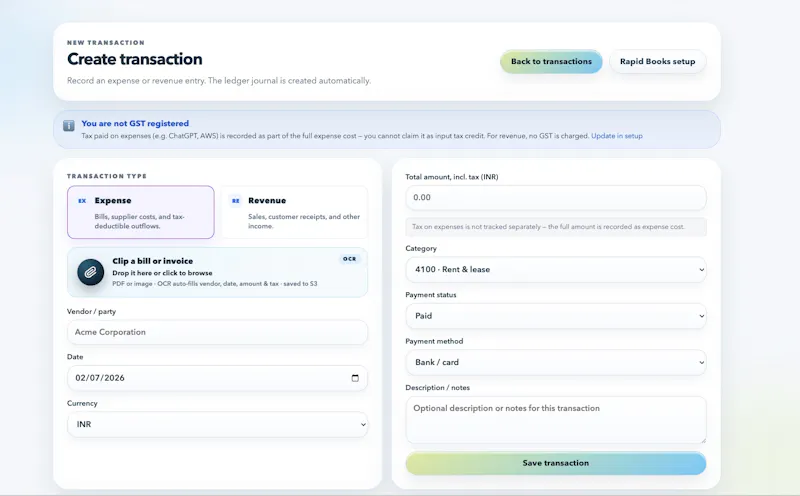Focus the Date field showing 02/07/2026
Viewport: 800px width, 496px height.
217,378
